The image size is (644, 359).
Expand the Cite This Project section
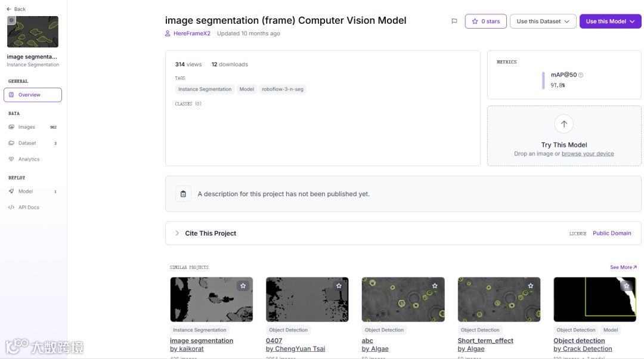[x=177, y=233]
